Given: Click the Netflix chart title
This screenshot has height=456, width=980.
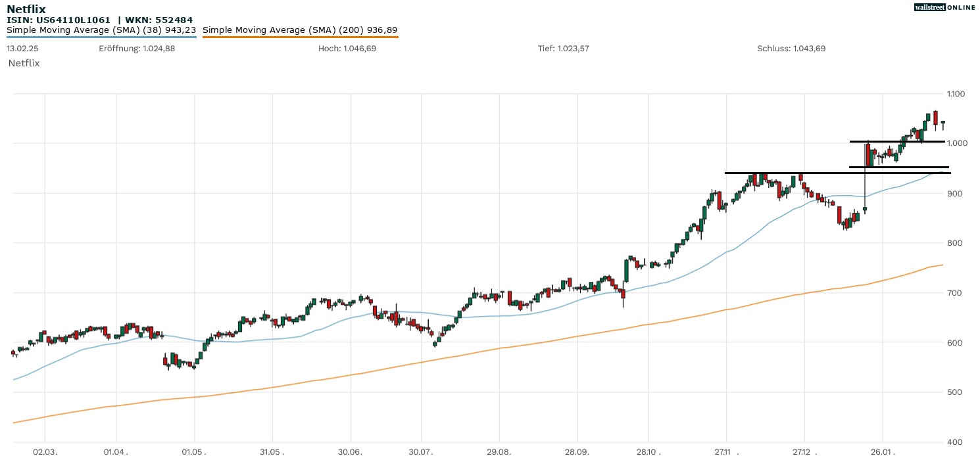Looking at the screenshot, I should [x=26, y=9].
